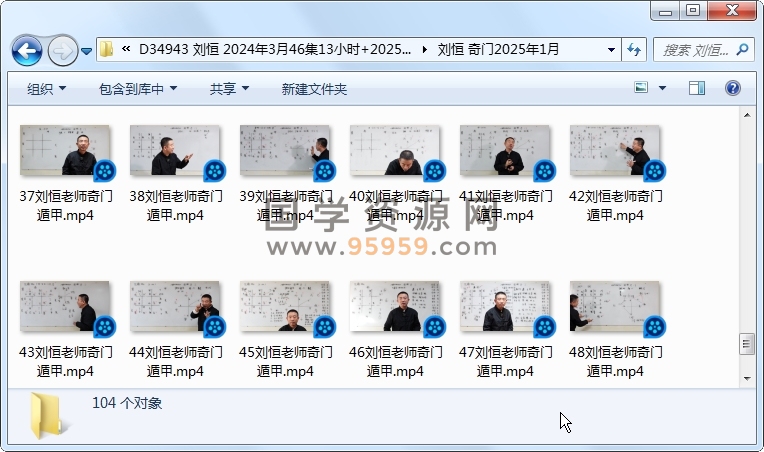Click the Forward navigation arrow button
Viewport: 764px width, 452px height.
pyautogui.click(x=62, y=49)
